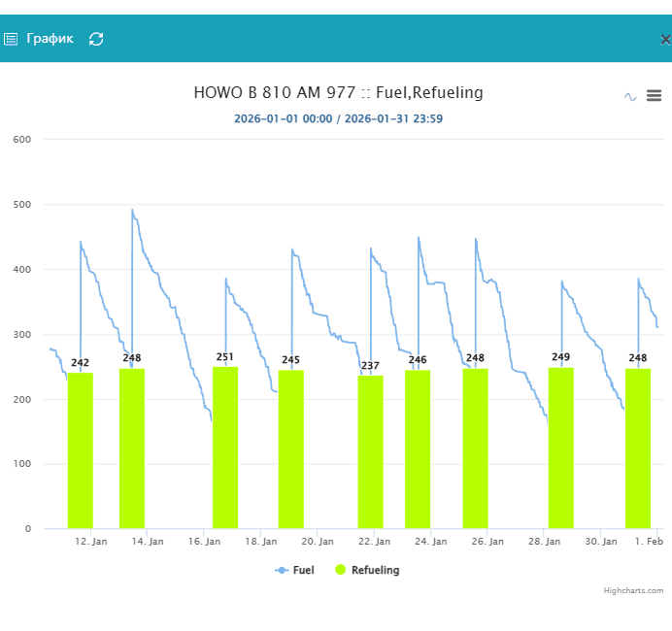Screen dimensions: 672x631
Task: Close the График panel
Action: point(665,40)
